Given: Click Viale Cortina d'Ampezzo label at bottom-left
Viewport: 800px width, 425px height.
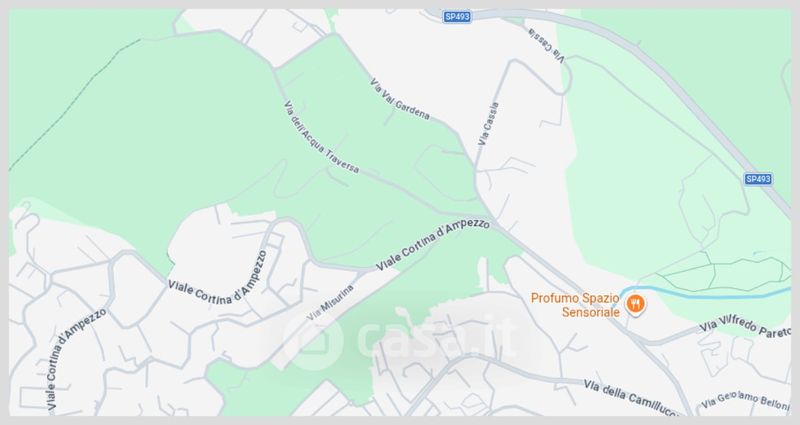Looking at the screenshot, I should pos(77,359).
